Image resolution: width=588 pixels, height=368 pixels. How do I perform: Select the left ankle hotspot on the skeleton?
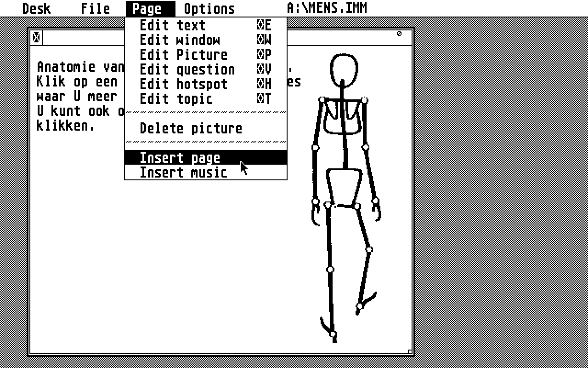pos(333,333)
